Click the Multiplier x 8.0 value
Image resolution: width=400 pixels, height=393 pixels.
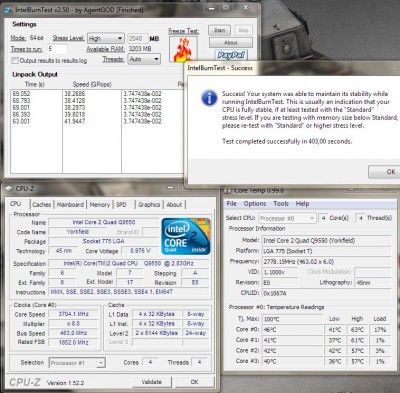click(x=73, y=323)
